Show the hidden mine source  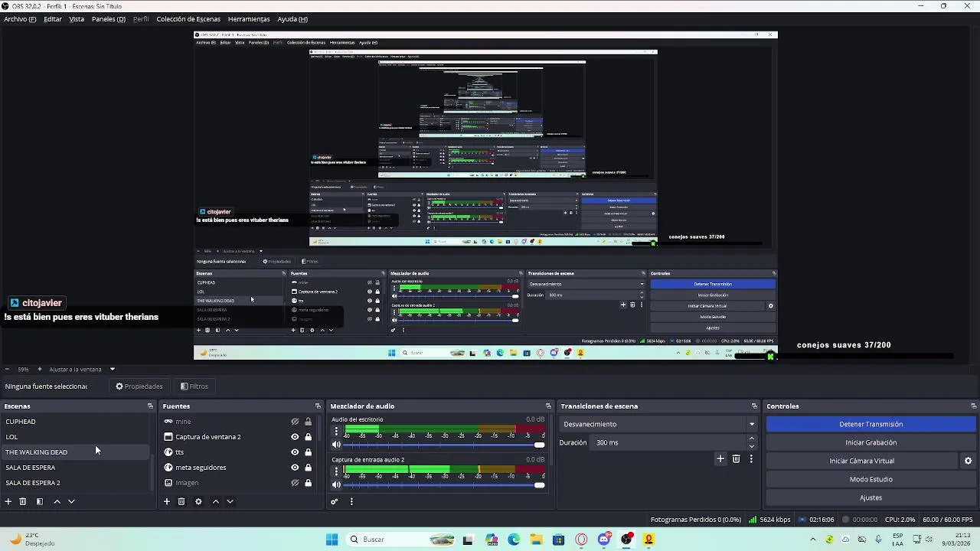(x=295, y=422)
